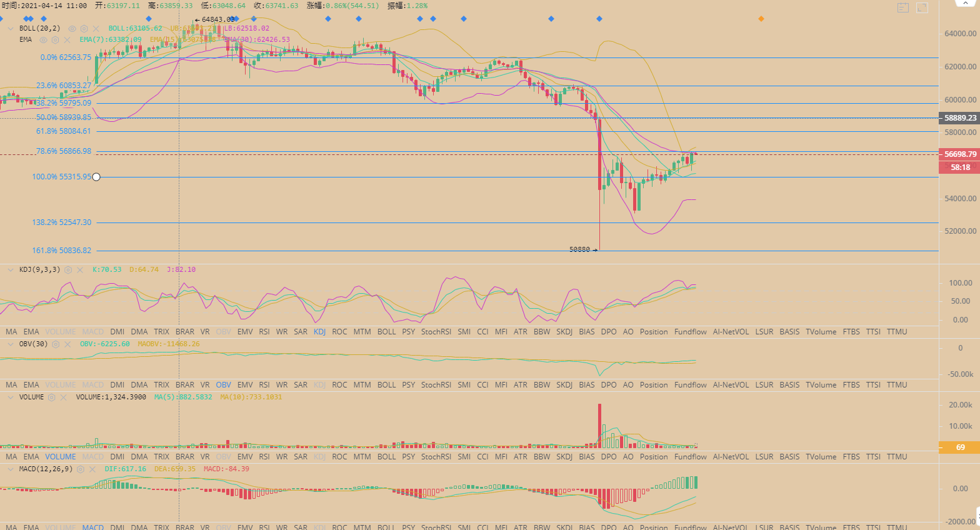Choose ATR tab under the VOLUME panel
The width and height of the screenshot is (980, 530).
(x=521, y=457)
